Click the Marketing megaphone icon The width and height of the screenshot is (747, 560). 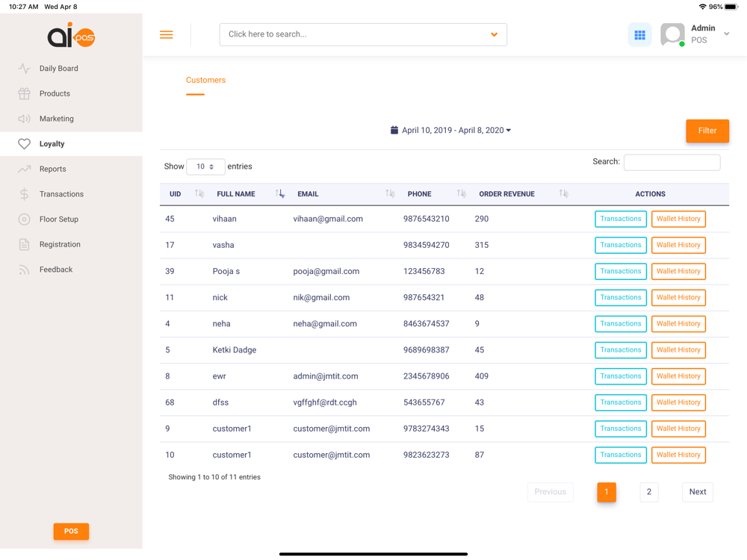click(24, 119)
